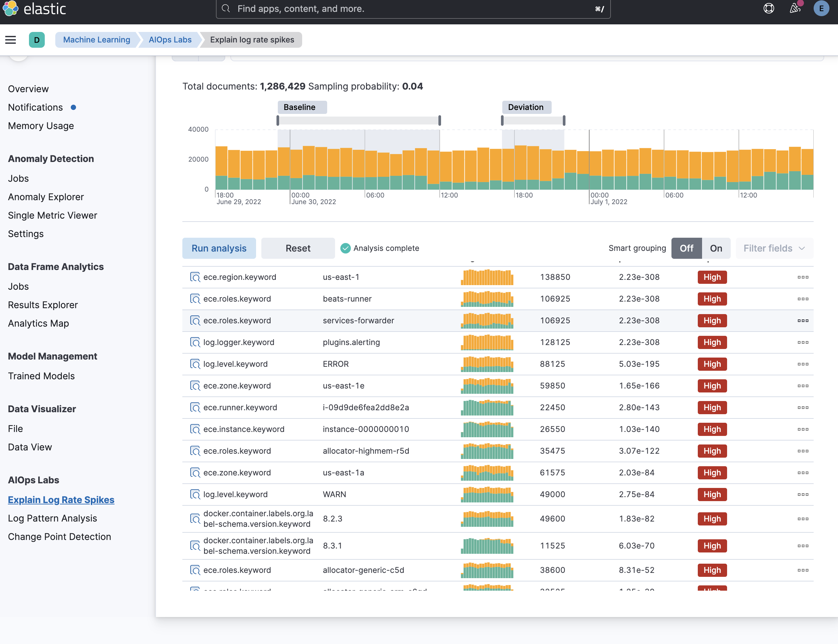838x644 pixels.
Task: Open actions menu for beats-runner row
Action: pyautogui.click(x=803, y=299)
